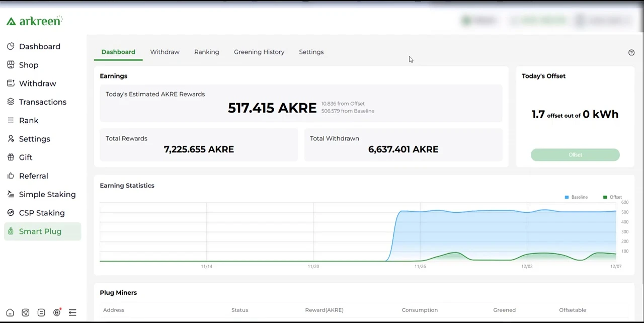Viewport: 644px width, 323px height.
Task: Click the 'Total Rewards' label
Action: pyautogui.click(x=126, y=138)
